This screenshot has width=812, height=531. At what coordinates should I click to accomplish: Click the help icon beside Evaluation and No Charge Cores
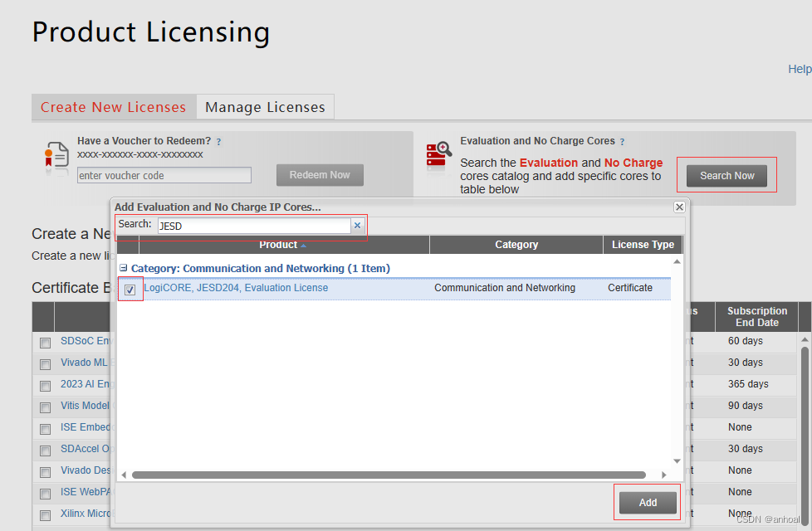point(623,140)
